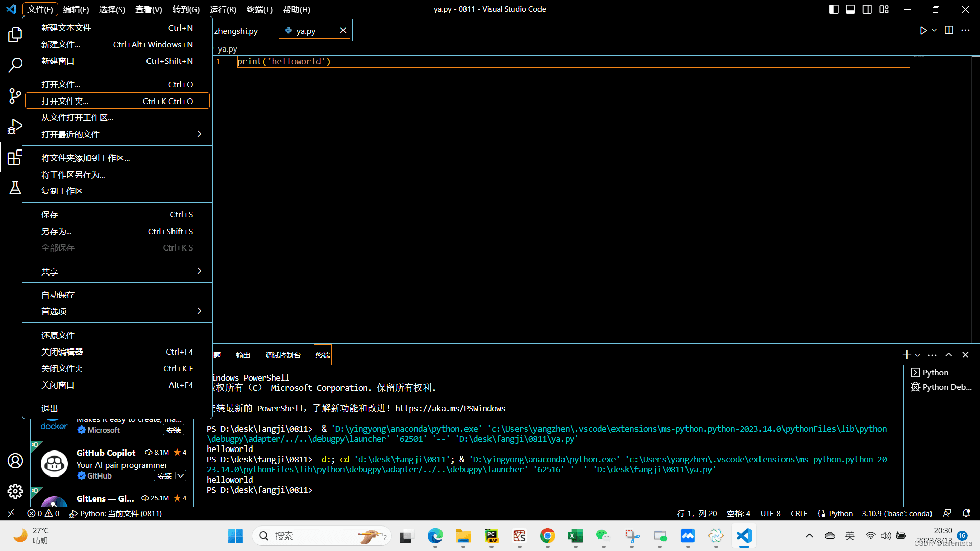The image size is (980, 551).
Task: Click the taskbar search box
Action: pos(322,536)
